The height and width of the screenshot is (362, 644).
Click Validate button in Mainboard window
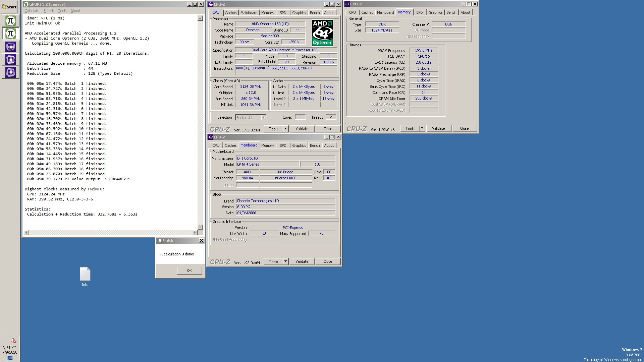click(x=302, y=261)
